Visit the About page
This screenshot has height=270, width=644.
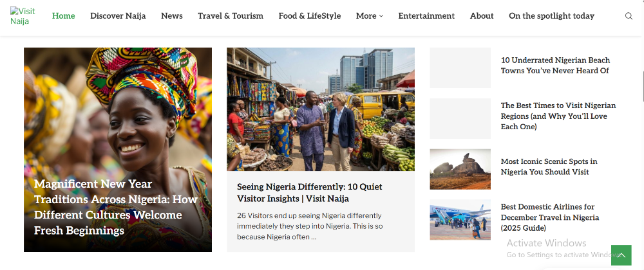tap(482, 16)
